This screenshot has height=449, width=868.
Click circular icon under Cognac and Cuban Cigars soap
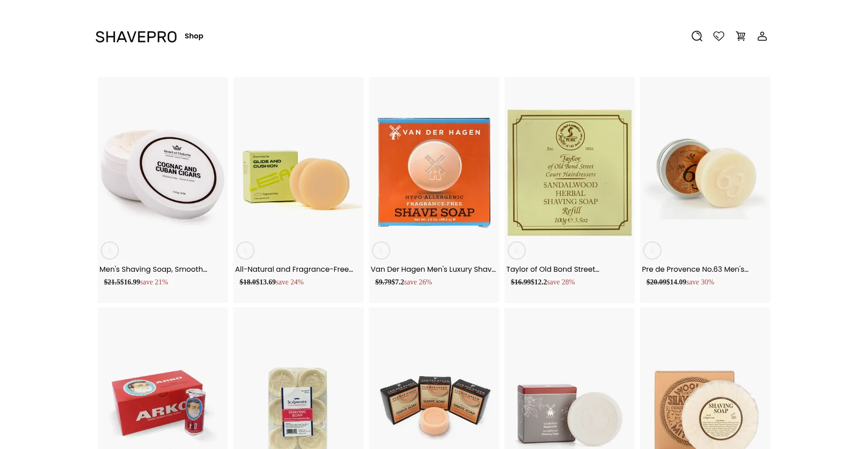point(110,250)
